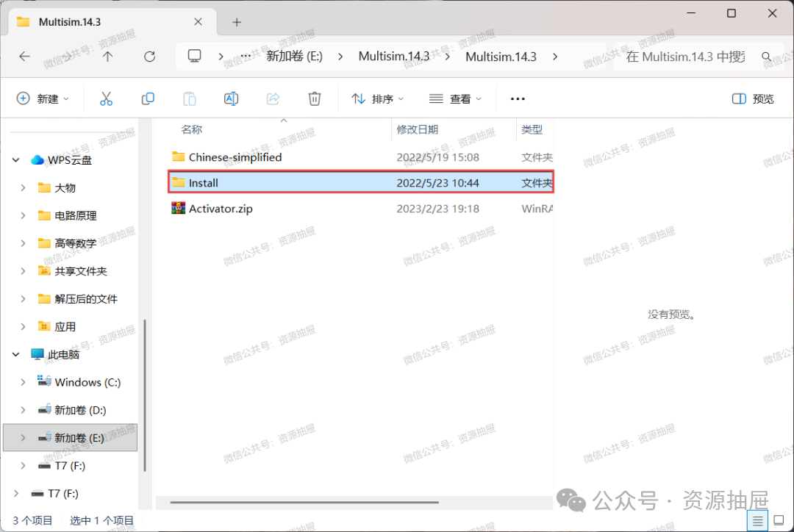Image resolution: width=794 pixels, height=532 pixels.
Task: Click date 2022/5/19 15:08
Action: point(437,157)
